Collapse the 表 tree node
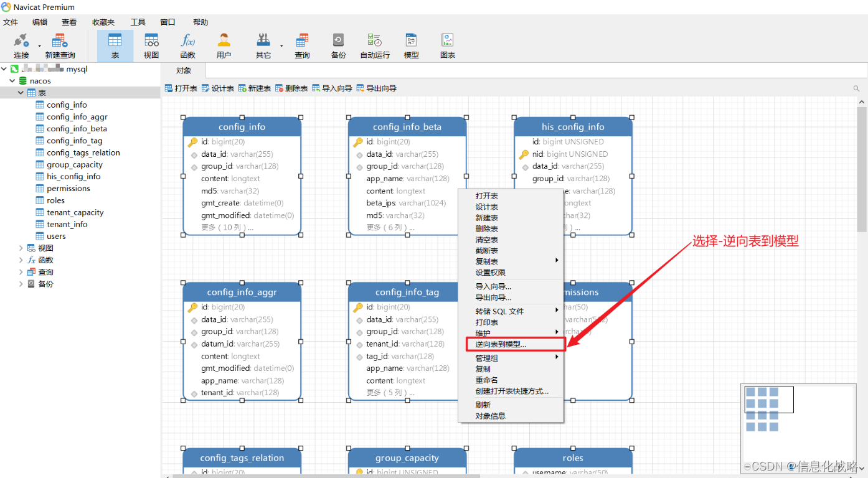This screenshot has width=868, height=478. pyautogui.click(x=21, y=93)
